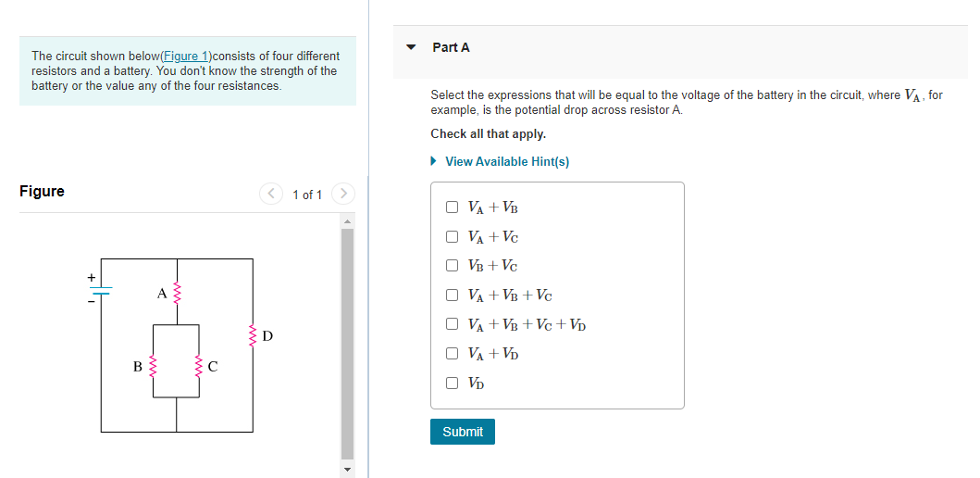Click the Figure heading label
The width and height of the screenshot is (980, 478).
coord(42,191)
